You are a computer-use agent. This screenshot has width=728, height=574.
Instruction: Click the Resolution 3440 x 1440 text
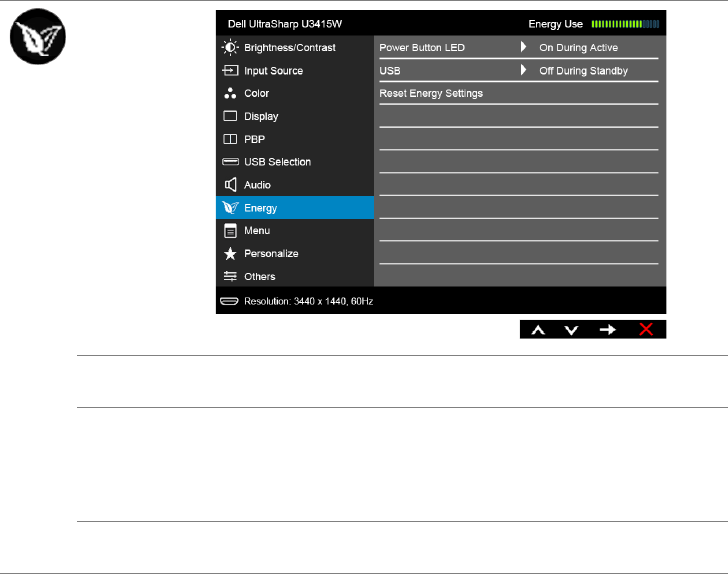coord(309,301)
